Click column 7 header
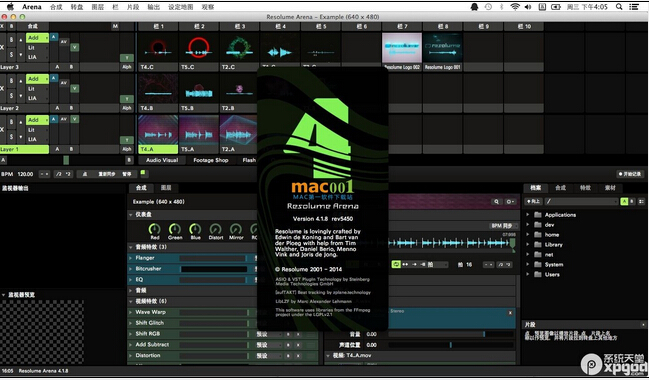Viewport: 649px width, 380px height. pos(402,26)
